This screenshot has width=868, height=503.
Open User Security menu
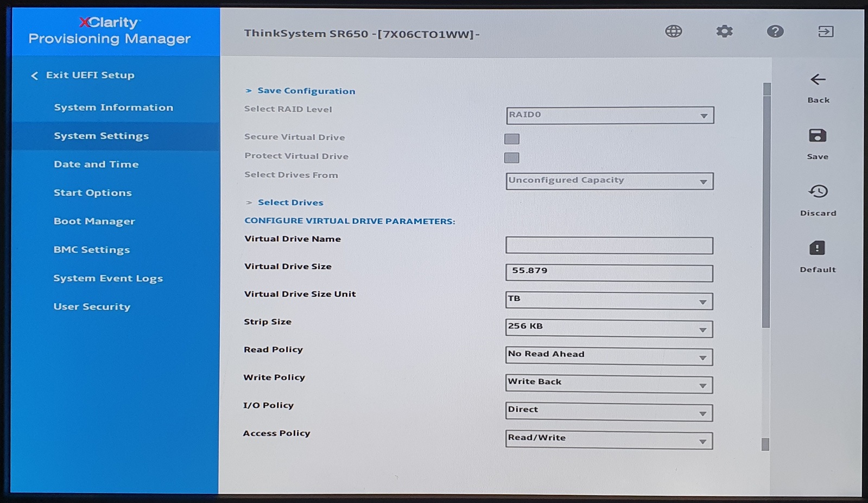92,306
